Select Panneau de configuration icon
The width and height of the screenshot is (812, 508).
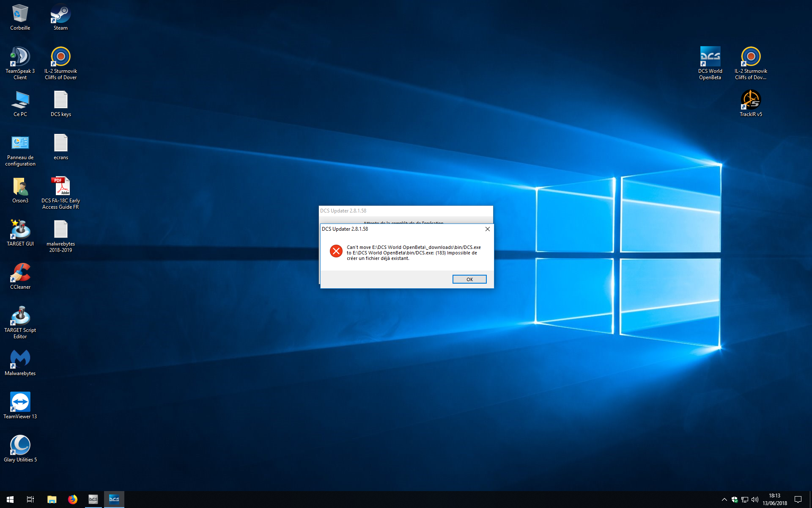click(x=20, y=150)
